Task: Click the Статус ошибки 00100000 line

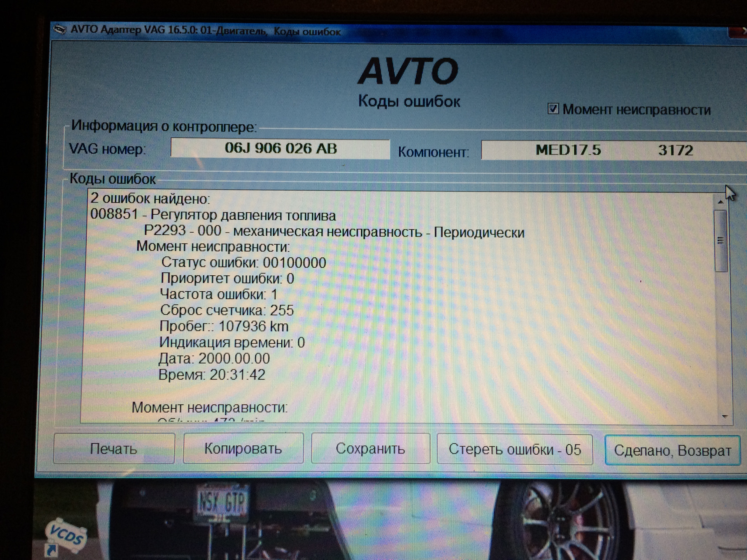Action: (x=244, y=262)
